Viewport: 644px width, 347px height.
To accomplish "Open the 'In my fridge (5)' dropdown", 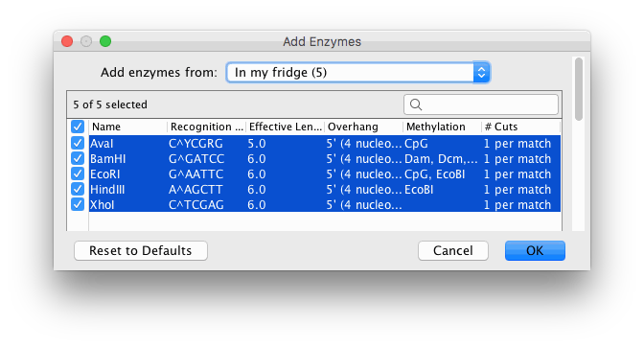I will pos(357,73).
